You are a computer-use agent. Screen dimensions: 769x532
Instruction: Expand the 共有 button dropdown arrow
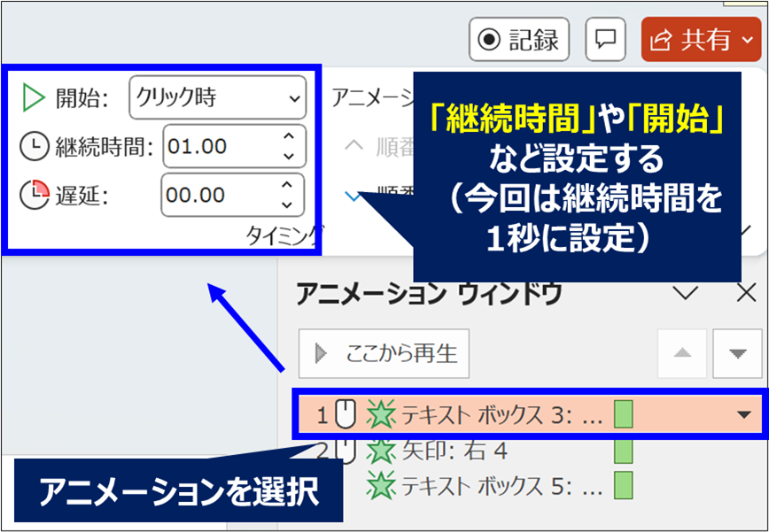click(749, 39)
